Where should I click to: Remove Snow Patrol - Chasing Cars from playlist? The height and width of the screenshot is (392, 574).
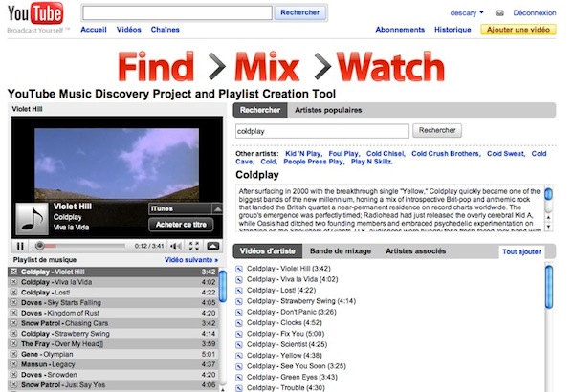pos(13,323)
